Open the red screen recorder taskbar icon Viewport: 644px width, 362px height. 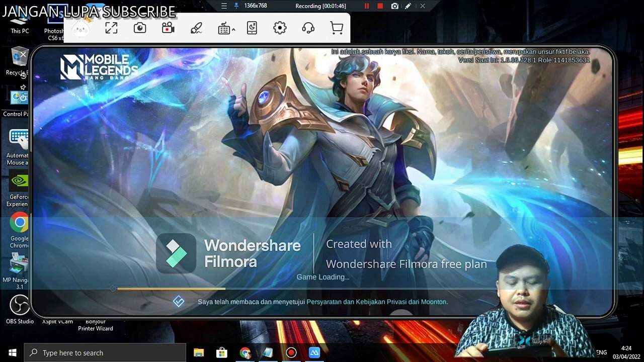(291, 352)
